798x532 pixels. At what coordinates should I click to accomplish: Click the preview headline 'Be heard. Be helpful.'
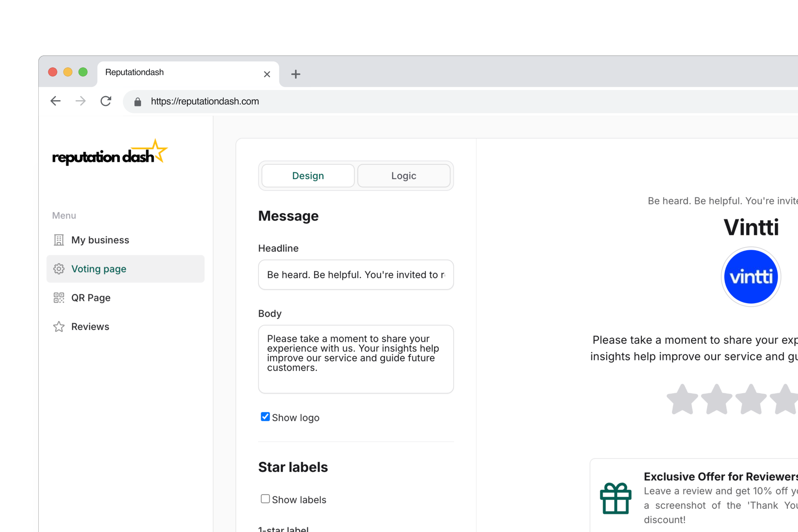723,201
